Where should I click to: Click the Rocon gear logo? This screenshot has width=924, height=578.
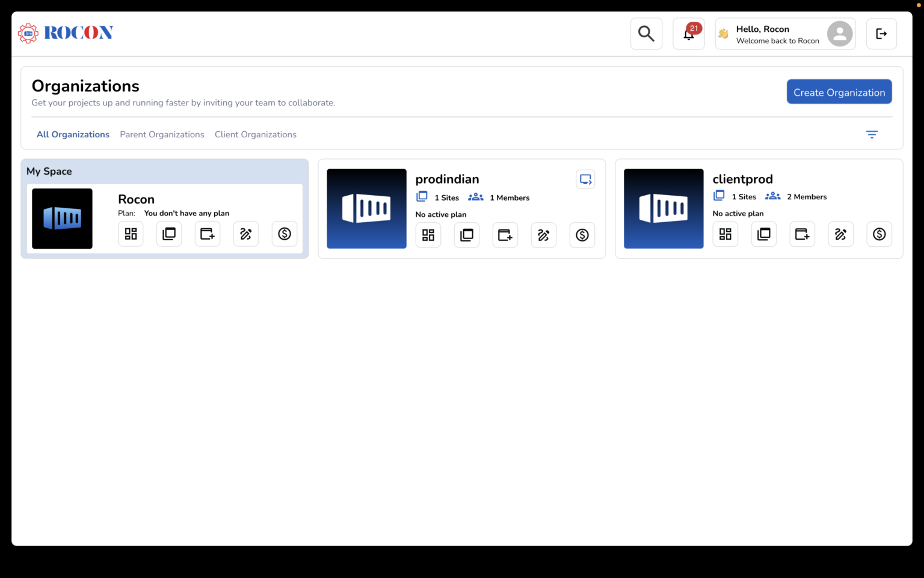(x=27, y=33)
